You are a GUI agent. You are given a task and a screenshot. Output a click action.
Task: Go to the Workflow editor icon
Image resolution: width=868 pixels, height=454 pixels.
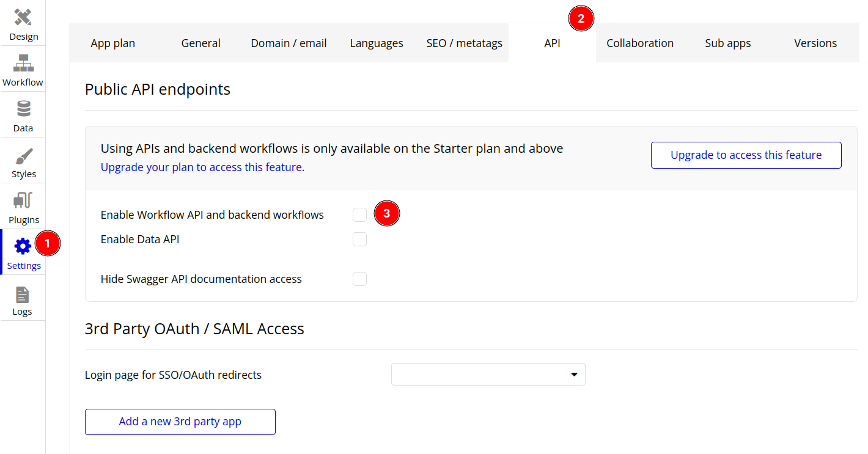tap(23, 63)
